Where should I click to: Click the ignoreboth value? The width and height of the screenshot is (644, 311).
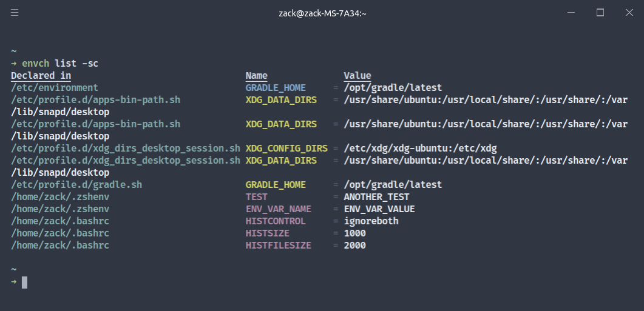pyautogui.click(x=371, y=221)
